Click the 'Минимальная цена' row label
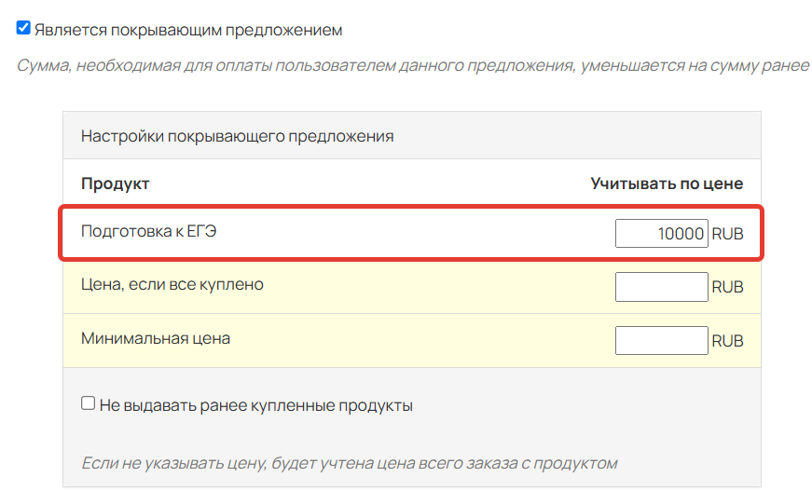The width and height of the screenshot is (812, 504). click(x=156, y=338)
